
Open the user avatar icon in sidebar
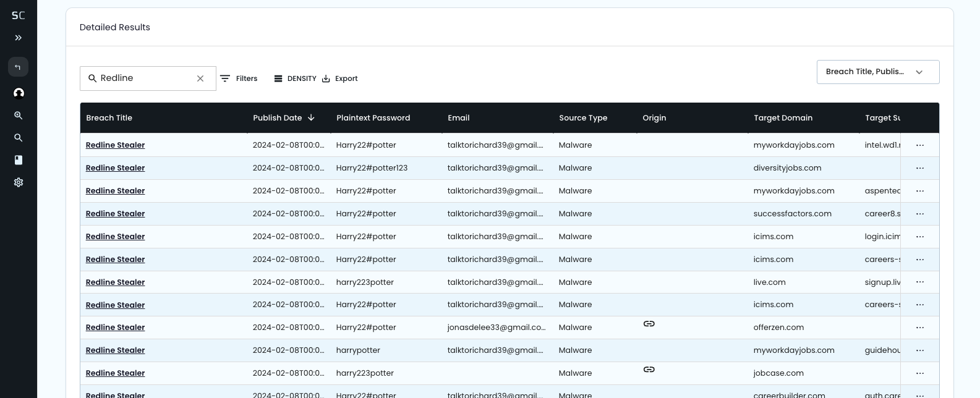(19, 93)
